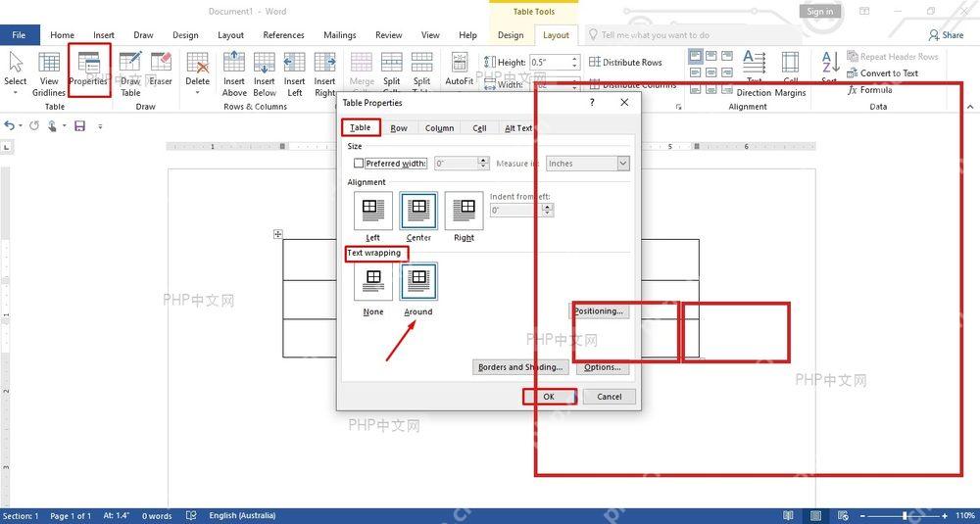Viewport: 980px width, 524px height.
Task: Click the Save icon in quick access toolbar
Action: click(79, 126)
